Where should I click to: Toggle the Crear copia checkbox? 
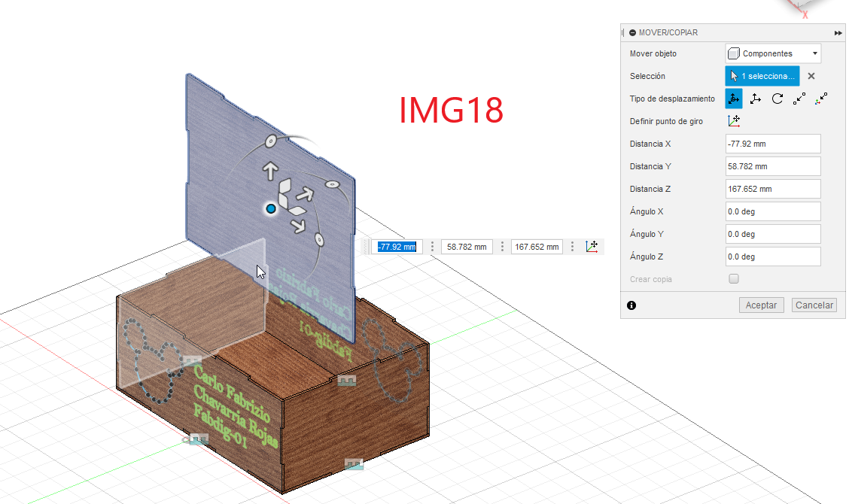734,279
